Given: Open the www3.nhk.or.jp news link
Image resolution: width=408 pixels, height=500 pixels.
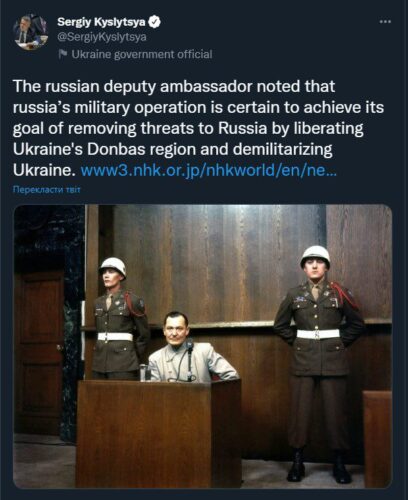Looking at the screenshot, I should point(209,170).
